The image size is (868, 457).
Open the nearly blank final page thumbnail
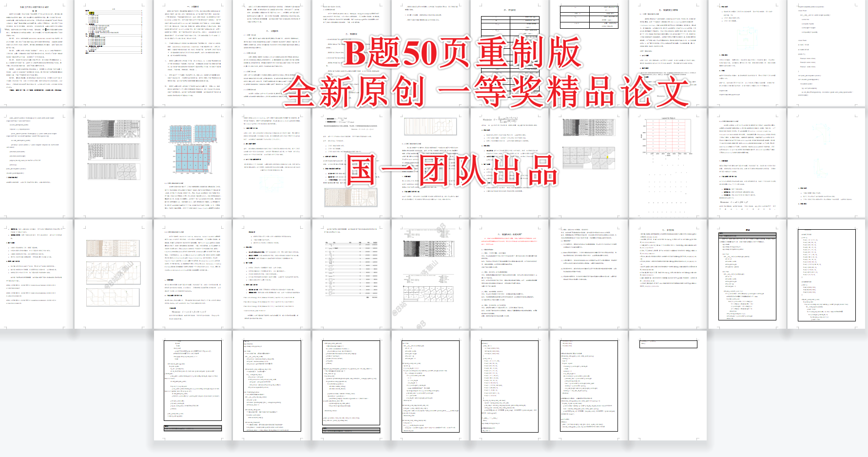tap(668, 385)
